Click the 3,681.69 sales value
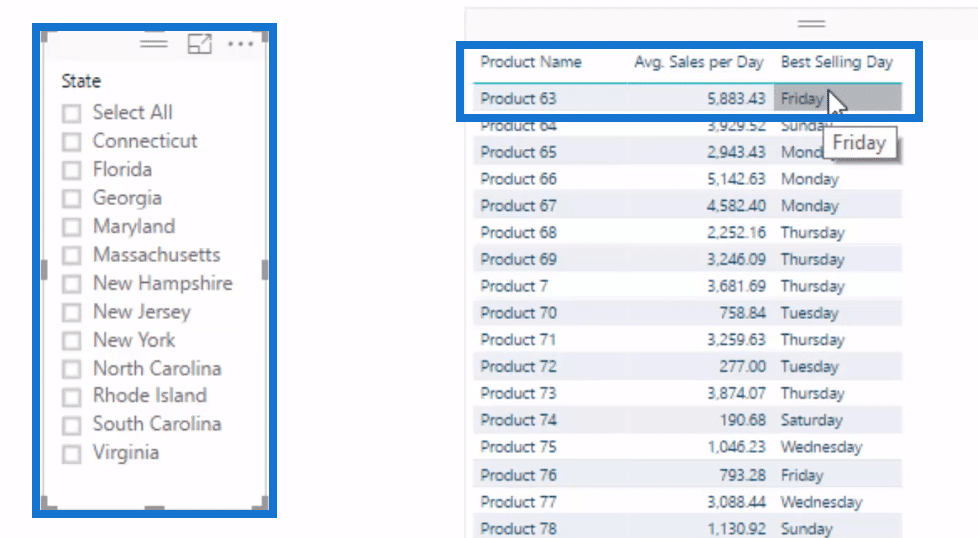 736,286
